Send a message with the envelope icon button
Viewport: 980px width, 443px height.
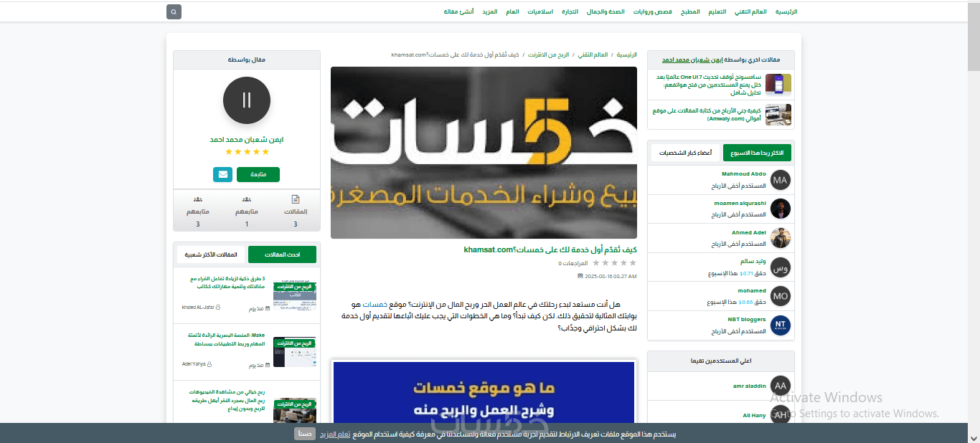point(222,174)
